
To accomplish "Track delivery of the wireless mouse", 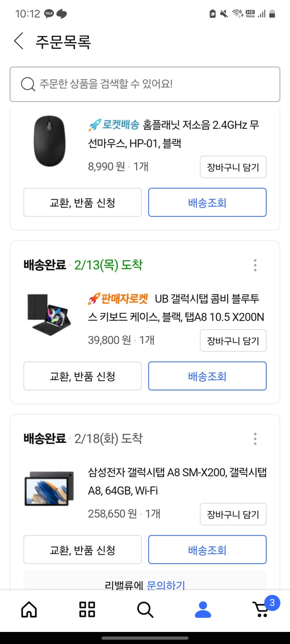I will click(207, 202).
